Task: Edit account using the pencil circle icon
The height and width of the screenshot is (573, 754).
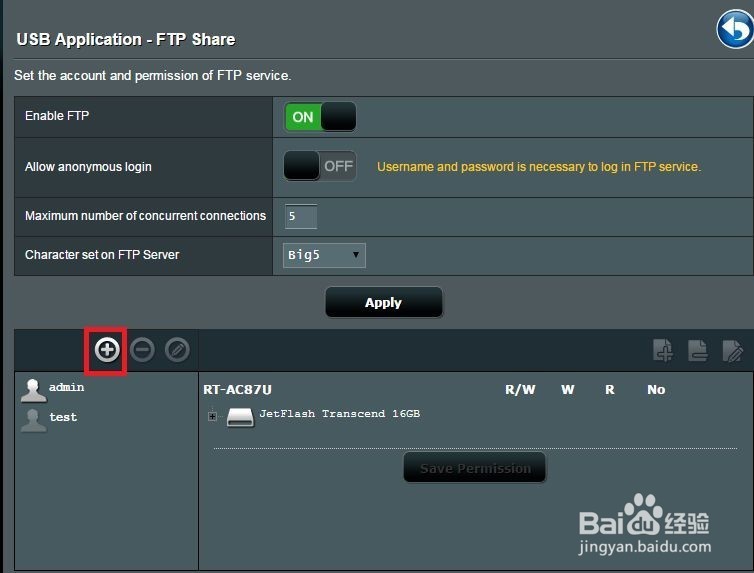Action: [x=177, y=349]
